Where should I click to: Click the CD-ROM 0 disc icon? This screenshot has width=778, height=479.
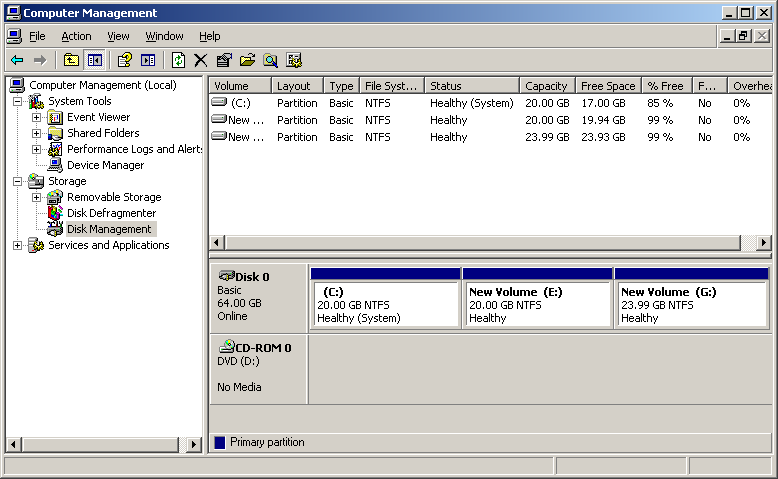(x=226, y=346)
